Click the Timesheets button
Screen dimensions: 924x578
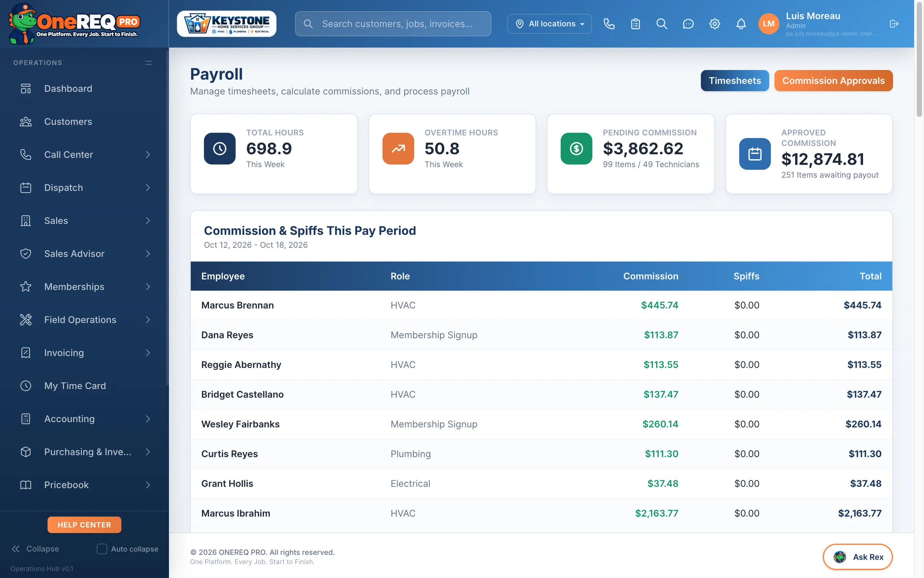735,81
